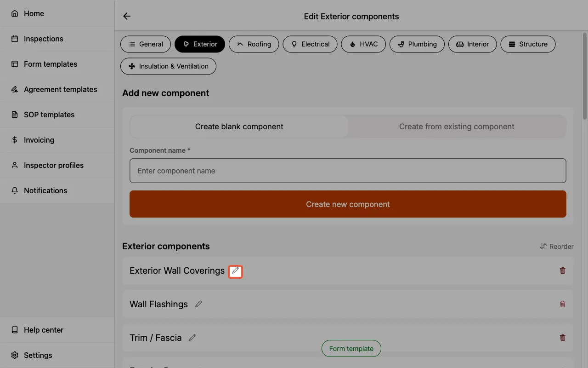Select the Insulation & Ventilation category

pos(168,66)
